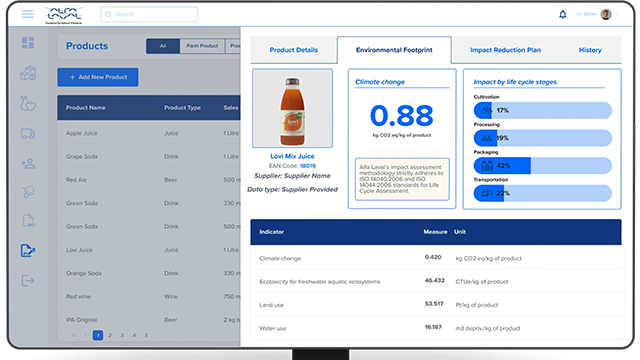Click the Cultivation 17% progress bar
This screenshot has width=640, height=360.
tap(542, 111)
